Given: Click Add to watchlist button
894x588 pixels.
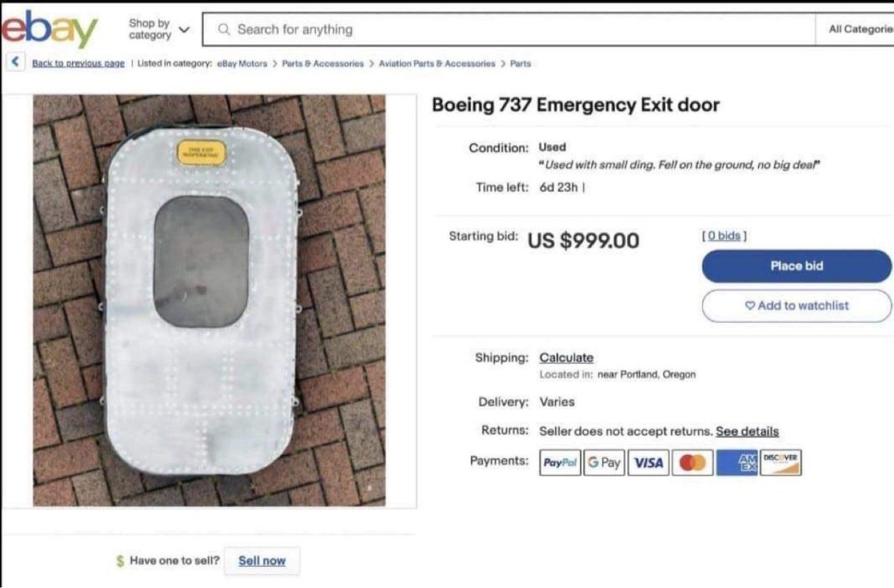Looking at the screenshot, I should click(796, 306).
